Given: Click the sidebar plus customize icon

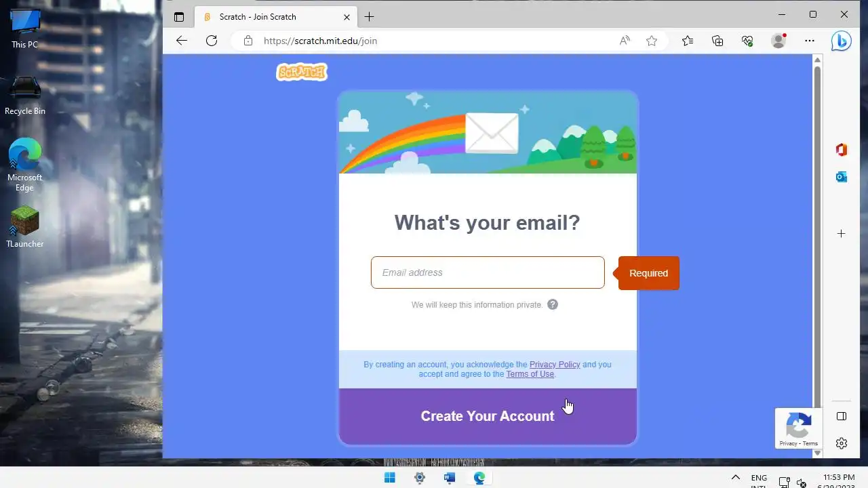Looking at the screenshot, I should point(842,234).
